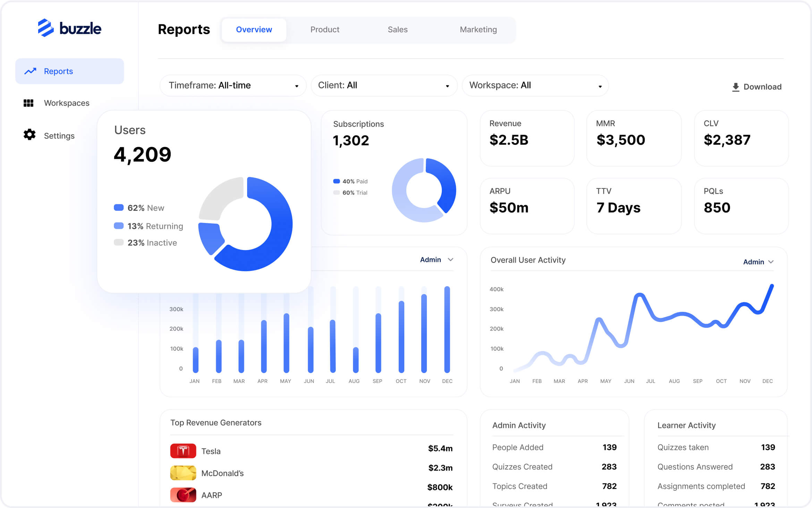Click the Tesla logo thumbnail

pos(183,451)
